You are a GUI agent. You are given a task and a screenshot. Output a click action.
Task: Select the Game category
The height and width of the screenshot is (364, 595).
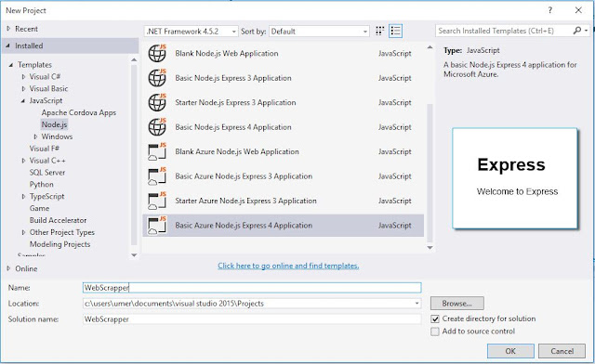click(x=39, y=208)
